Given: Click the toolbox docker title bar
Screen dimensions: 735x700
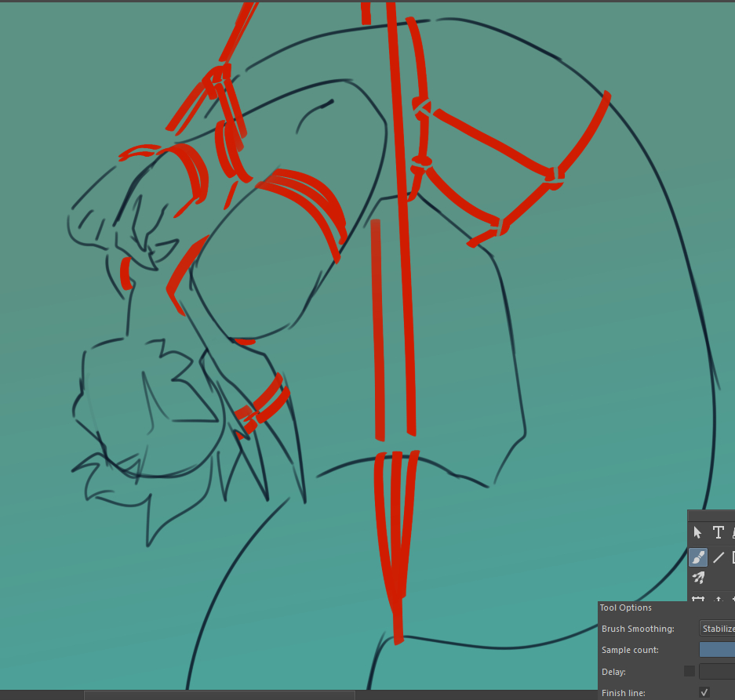Looking at the screenshot, I should 711,515.
